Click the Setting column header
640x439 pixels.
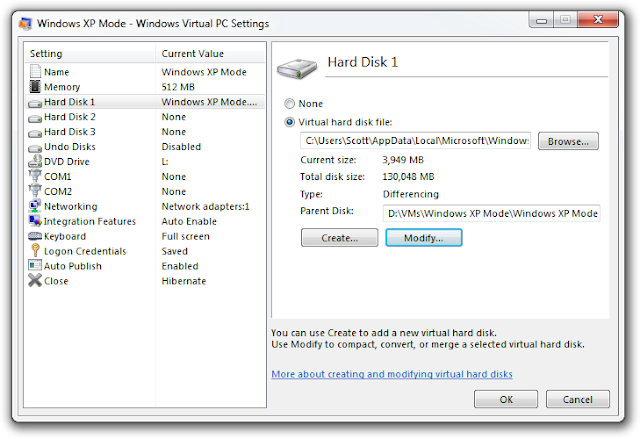coord(90,54)
